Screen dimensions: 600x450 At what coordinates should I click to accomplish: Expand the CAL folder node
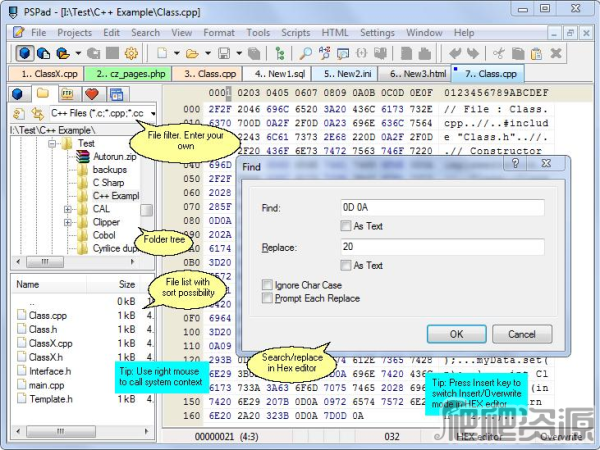[68, 209]
